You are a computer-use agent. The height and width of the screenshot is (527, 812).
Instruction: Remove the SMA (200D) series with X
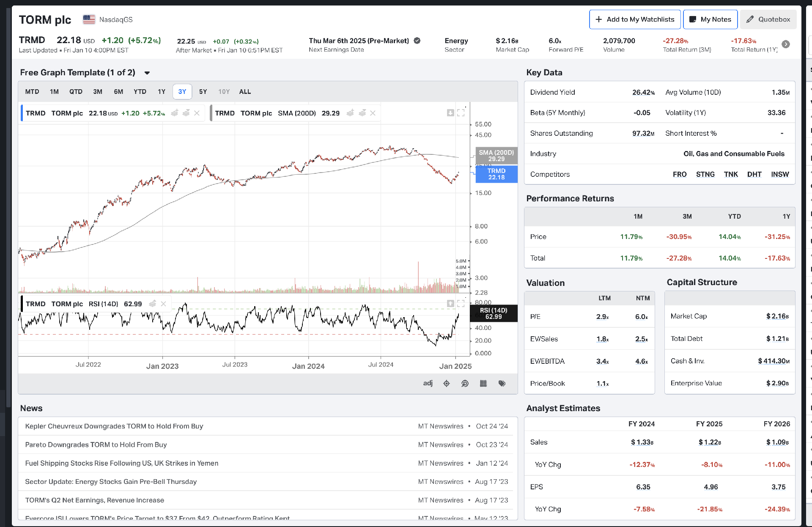pyautogui.click(x=373, y=113)
